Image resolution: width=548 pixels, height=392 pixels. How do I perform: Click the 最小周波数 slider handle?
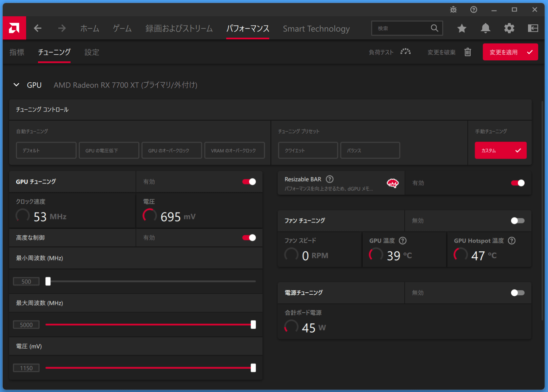coord(48,281)
